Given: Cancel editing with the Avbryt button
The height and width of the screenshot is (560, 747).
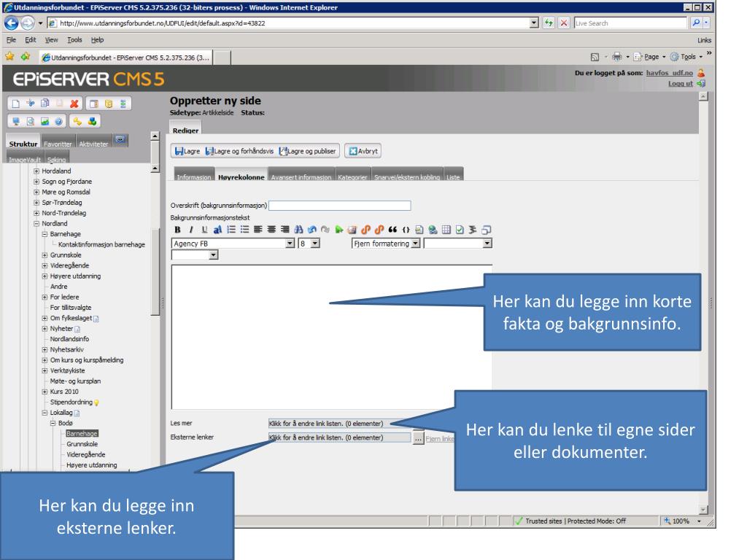Looking at the screenshot, I should point(363,151).
